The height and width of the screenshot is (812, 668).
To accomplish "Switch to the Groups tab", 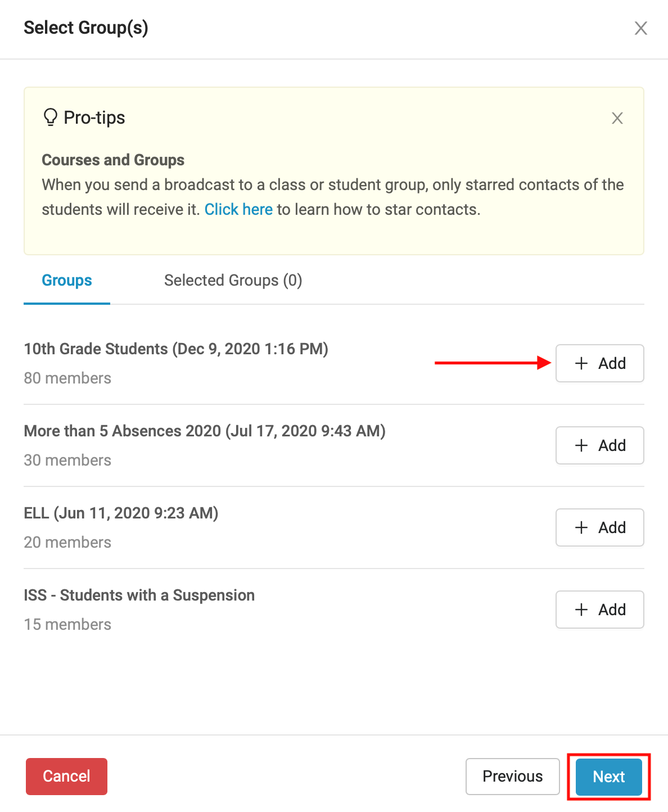I will 67,281.
